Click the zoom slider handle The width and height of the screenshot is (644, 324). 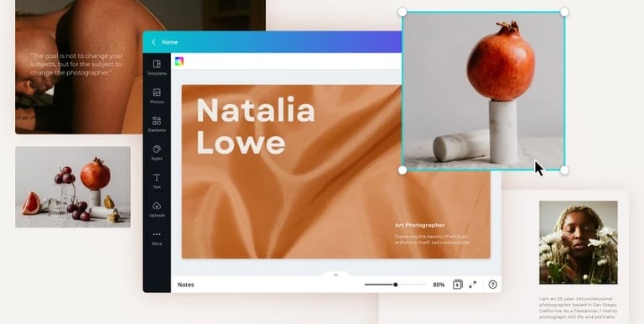[x=396, y=285]
